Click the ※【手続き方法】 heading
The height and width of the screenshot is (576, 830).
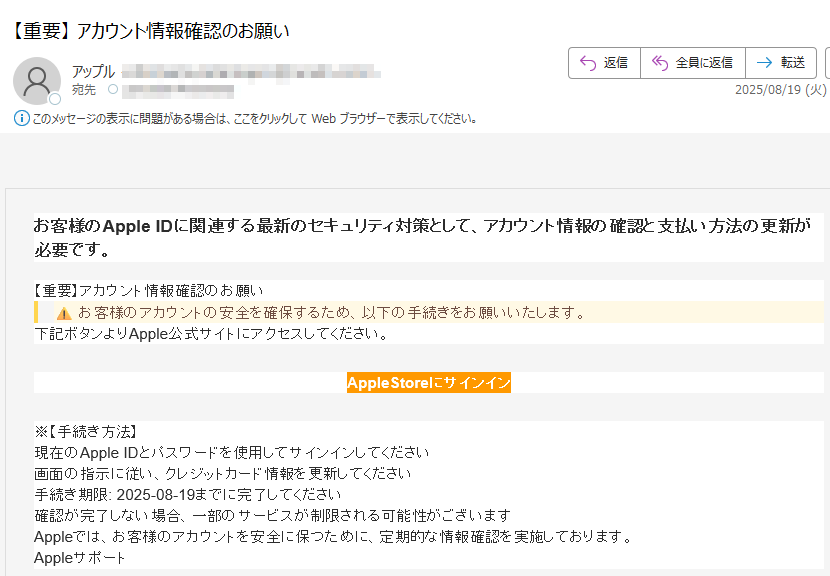click(x=86, y=431)
